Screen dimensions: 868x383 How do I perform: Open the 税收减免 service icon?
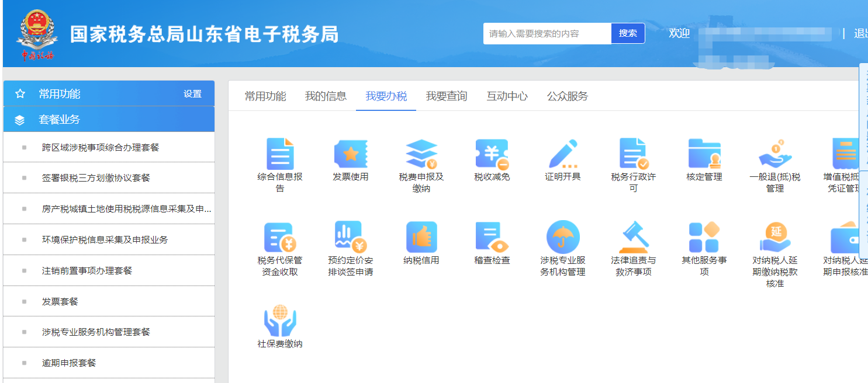[492, 155]
